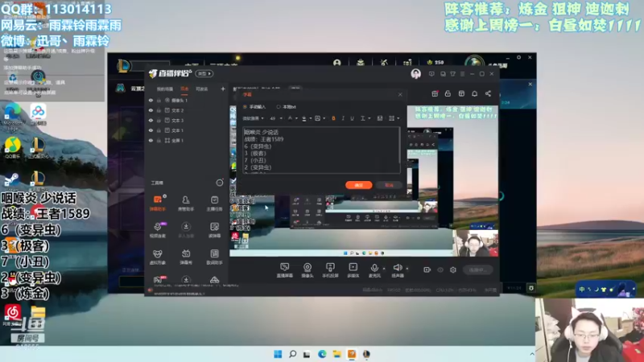Add a 直播屏幕 screen capture source

coord(285,270)
